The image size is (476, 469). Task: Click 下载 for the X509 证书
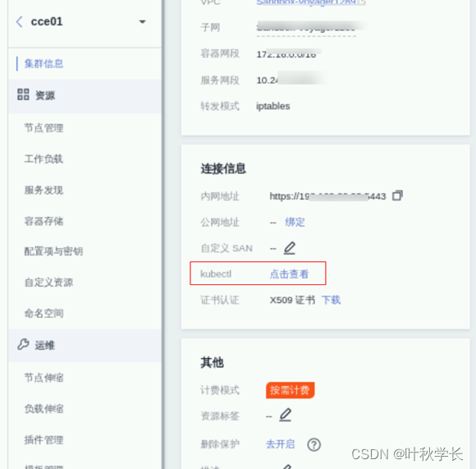(x=331, y=300)
